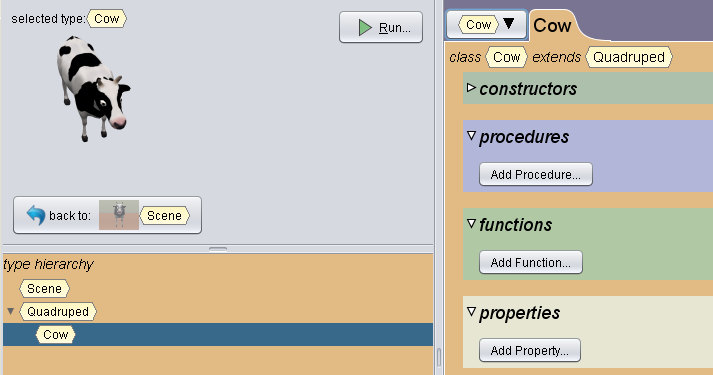Viewport: 713px width, 375px height.
Task: Click the scene thumbnail in back button
Action: pyautogui.click(x=119, y=215)
